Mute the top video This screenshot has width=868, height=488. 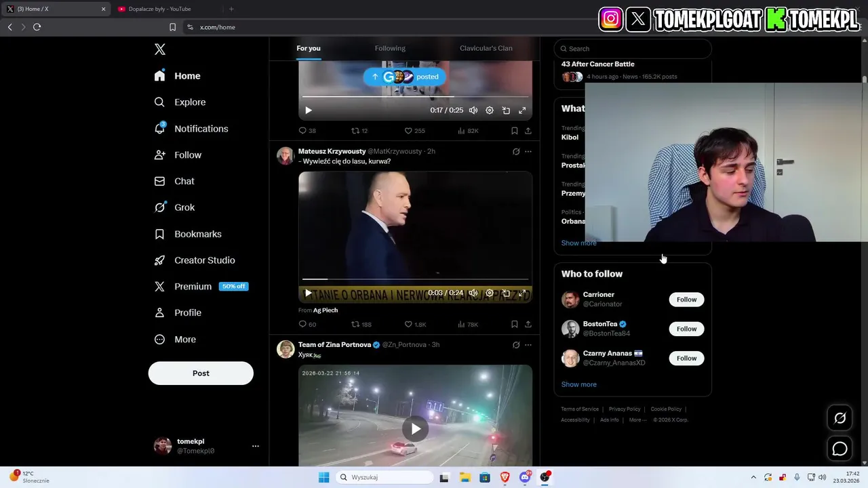point(473,110)
